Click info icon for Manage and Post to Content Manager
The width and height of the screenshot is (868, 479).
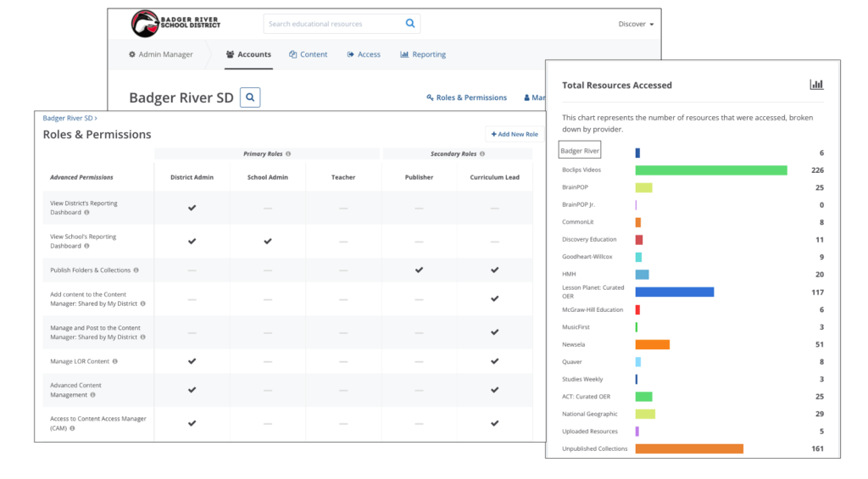click(142, 337)
